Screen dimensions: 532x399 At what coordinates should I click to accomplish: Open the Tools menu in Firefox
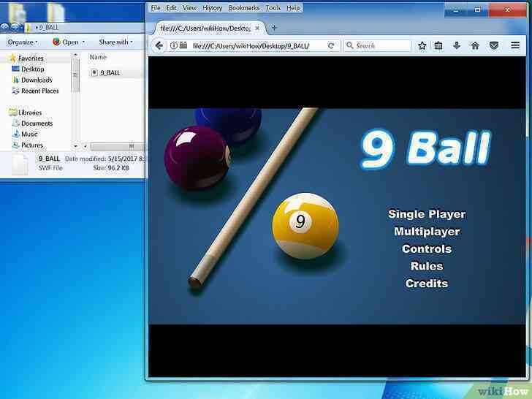(273, 8)
